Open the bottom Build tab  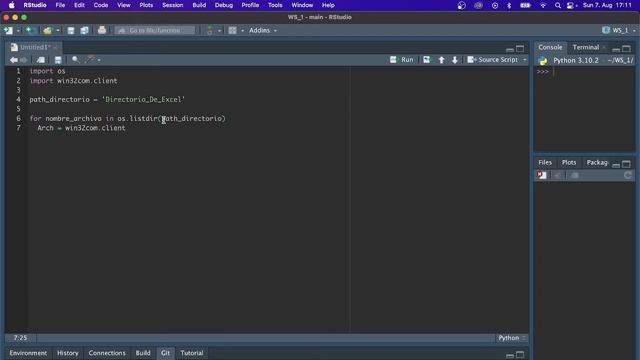(x=143, y=353)
